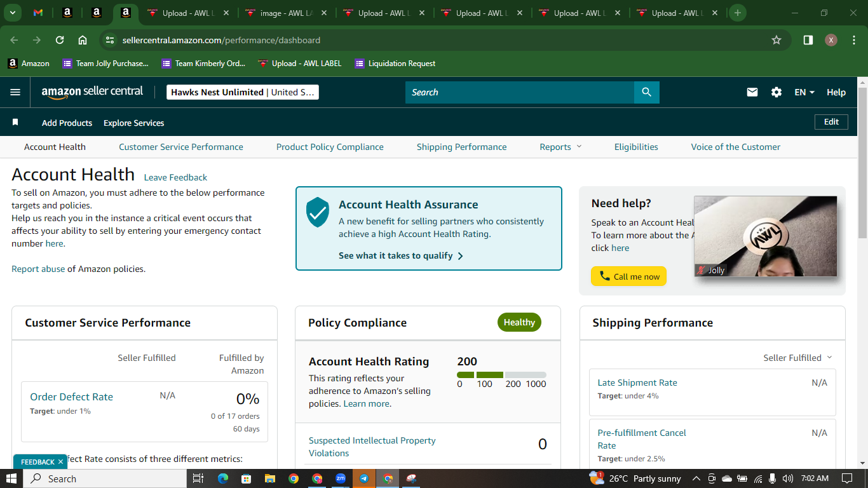Screen dimensions: 868x488
Task: Click the bookmark flag icon beside Add Products
Action: click(15, 122)
